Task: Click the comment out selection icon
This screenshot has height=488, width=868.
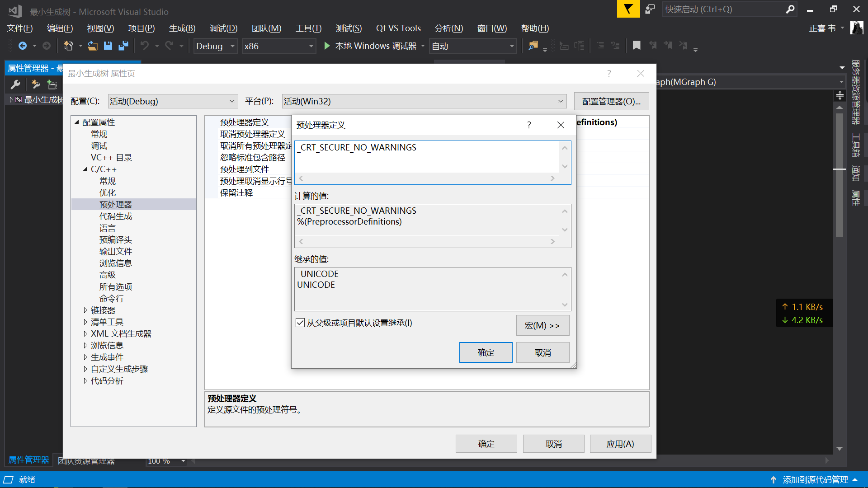Action: tap(600, 46)
